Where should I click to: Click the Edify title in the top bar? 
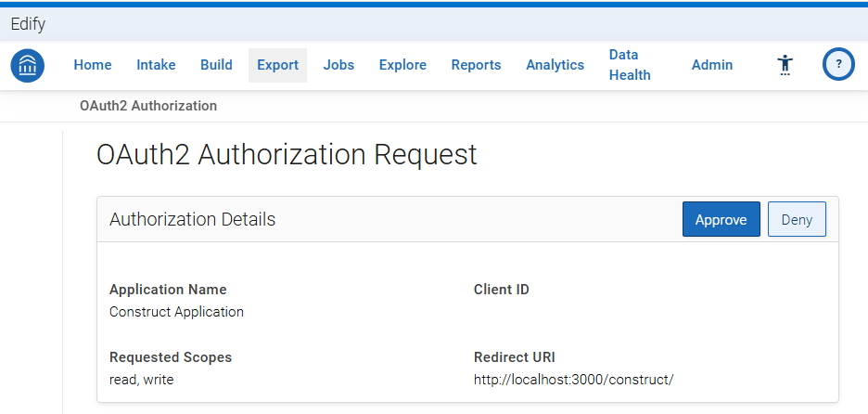coord(28,24)
